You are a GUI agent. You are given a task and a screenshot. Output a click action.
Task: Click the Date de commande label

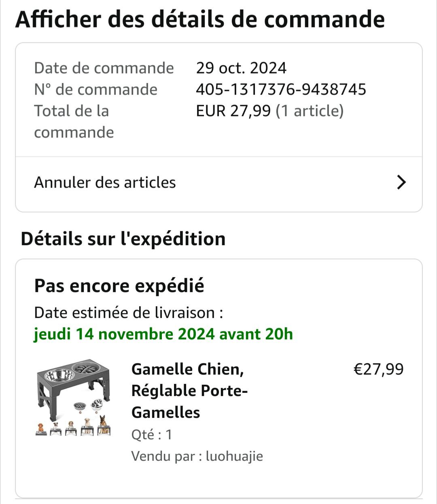(104, 68)
